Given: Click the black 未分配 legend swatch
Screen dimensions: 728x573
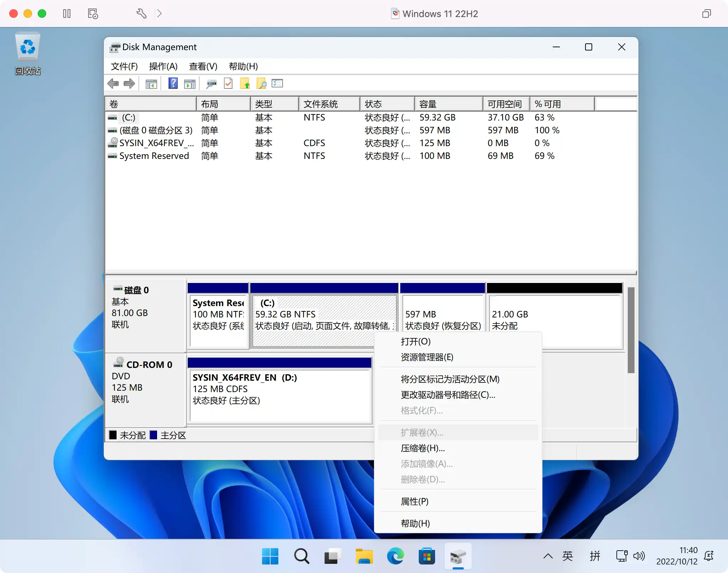Looking at the screenshot, I should [x=113, y=435].
